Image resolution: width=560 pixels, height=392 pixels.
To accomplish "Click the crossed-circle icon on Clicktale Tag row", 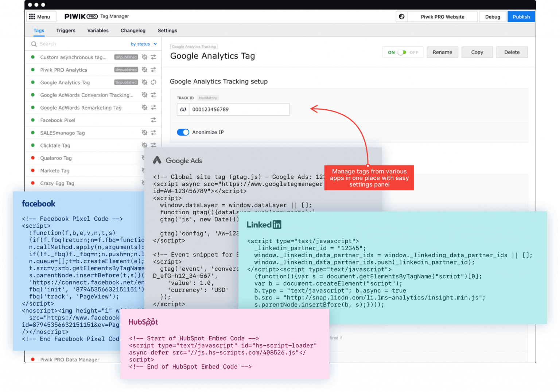I will click(144, 145).
